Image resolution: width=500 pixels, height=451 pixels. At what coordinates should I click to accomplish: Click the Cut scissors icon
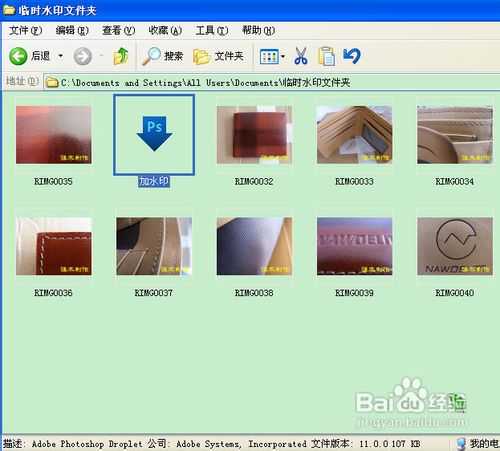(301, 56)
